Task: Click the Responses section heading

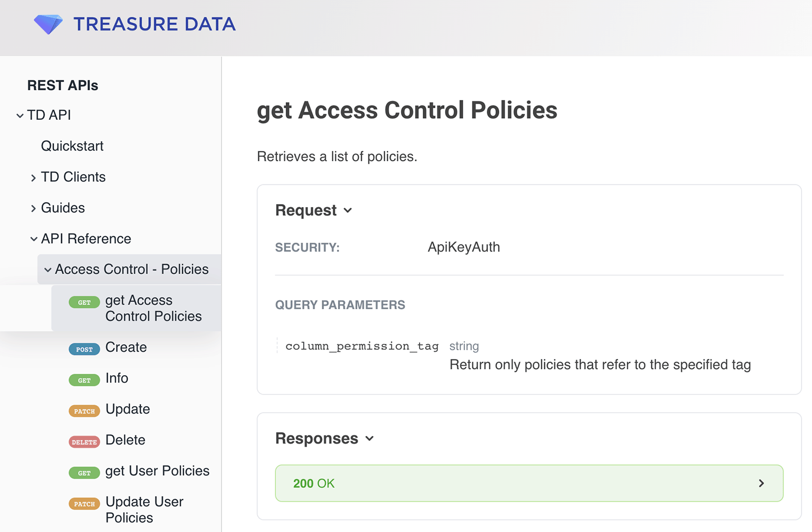Action: 317,439
